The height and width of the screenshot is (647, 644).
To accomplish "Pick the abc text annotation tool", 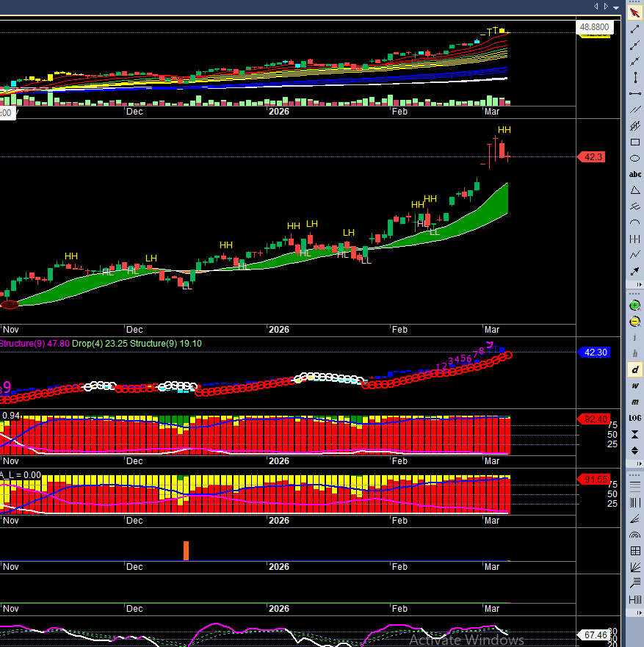I will point(634,175).
